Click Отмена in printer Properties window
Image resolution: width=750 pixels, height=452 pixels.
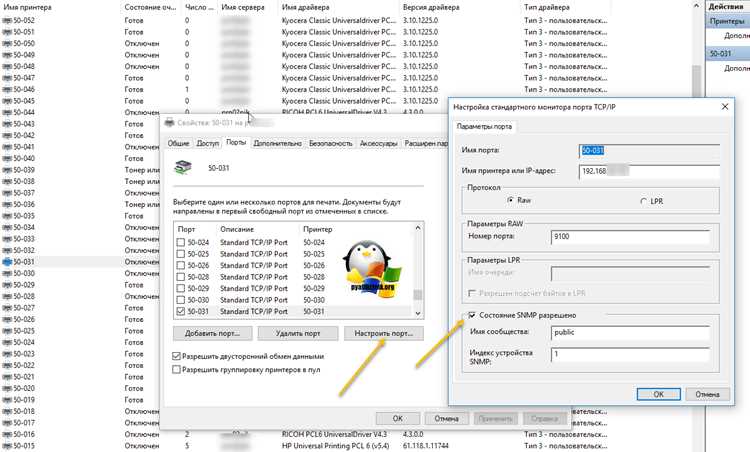446,419
